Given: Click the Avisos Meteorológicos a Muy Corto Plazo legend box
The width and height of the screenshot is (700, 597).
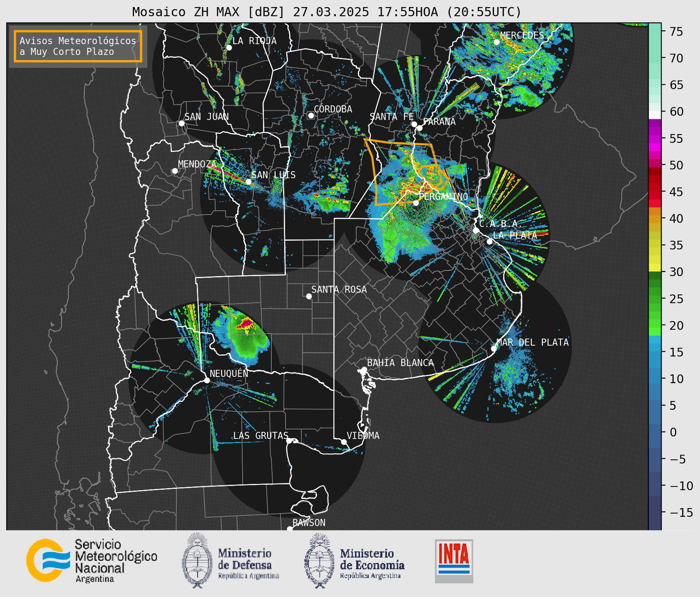Looking at the screenshot, I should (x=78, y=46).
